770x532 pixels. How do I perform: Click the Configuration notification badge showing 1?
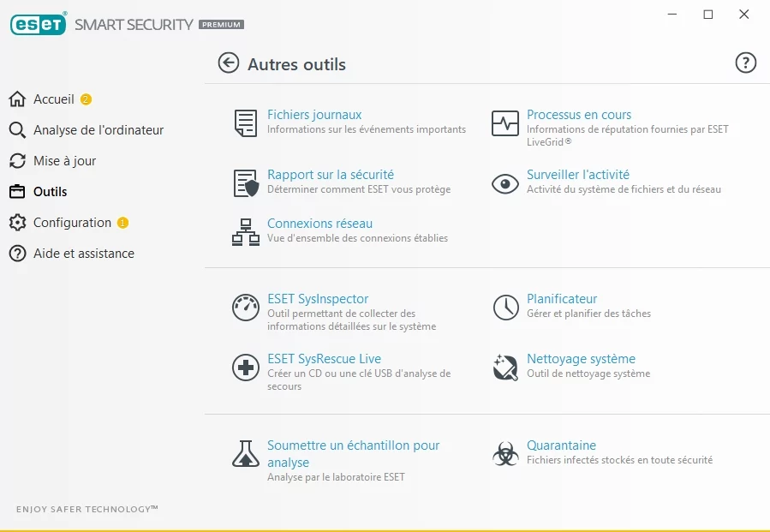click(122, 223)
